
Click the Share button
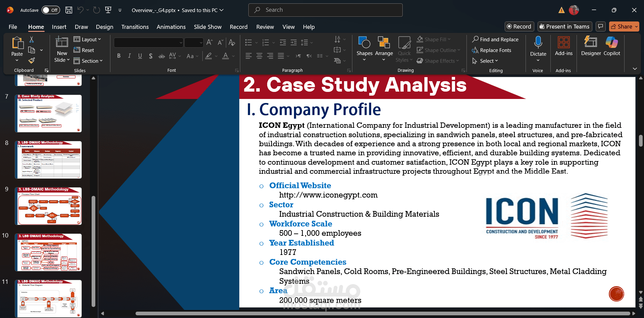[x=624, y=26]
